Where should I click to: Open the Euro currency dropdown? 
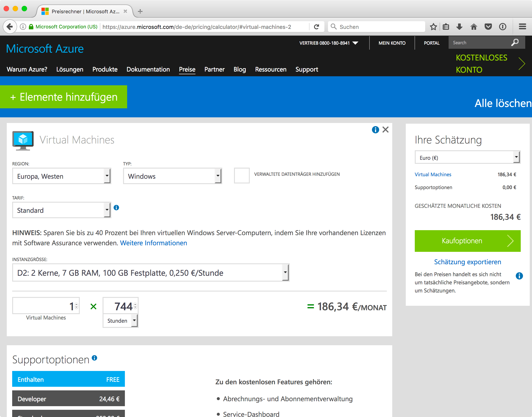[467, 158]
